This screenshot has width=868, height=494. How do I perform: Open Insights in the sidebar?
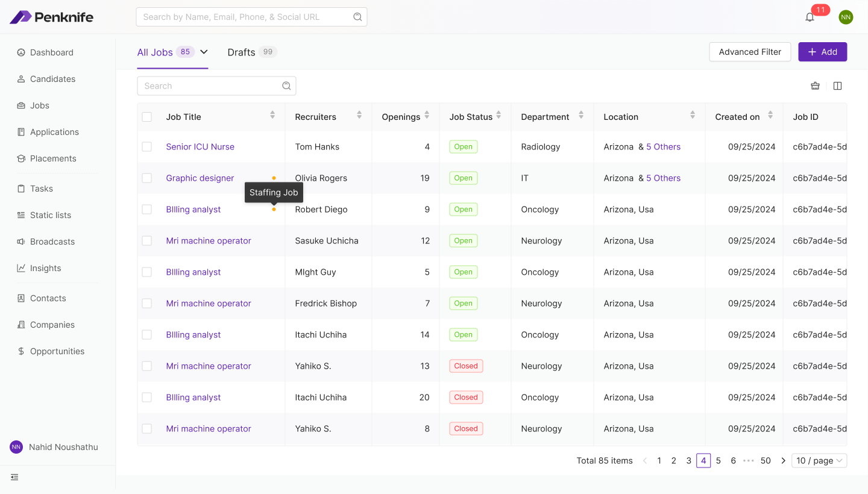click(x=46, y=268)
